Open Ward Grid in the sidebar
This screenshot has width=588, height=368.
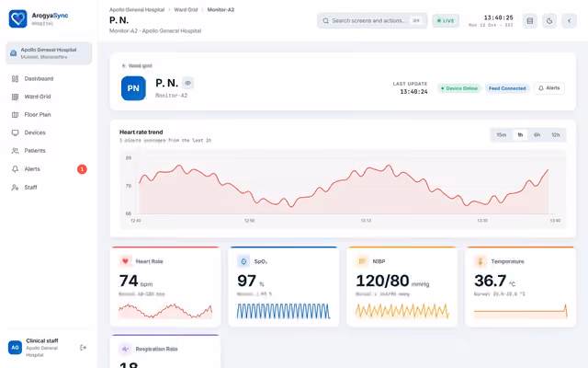tap(49, 97)
